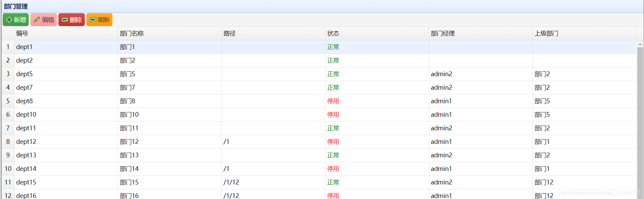
Task: Click 部门12 parent in dept15 row
Action: tap(544, 182)
